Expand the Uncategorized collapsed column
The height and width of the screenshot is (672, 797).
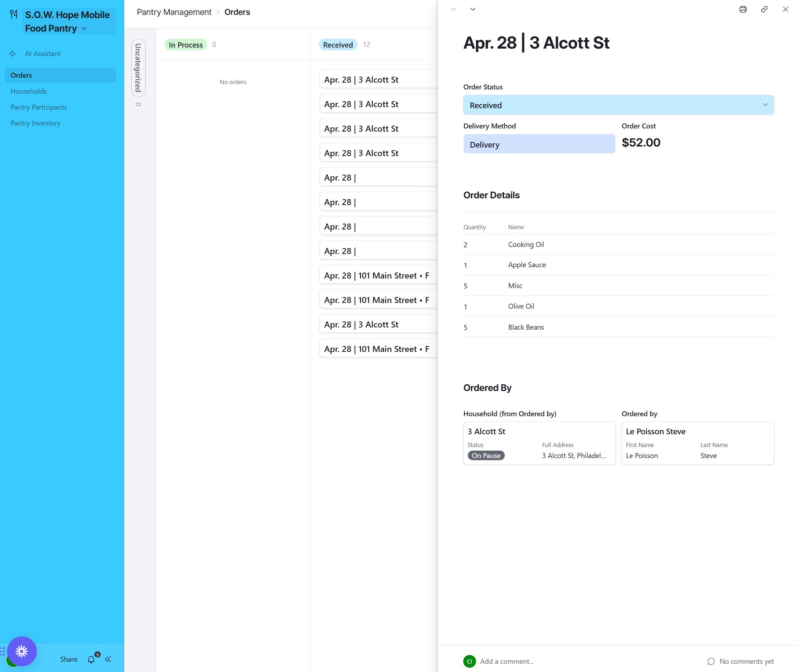(138, 68)
